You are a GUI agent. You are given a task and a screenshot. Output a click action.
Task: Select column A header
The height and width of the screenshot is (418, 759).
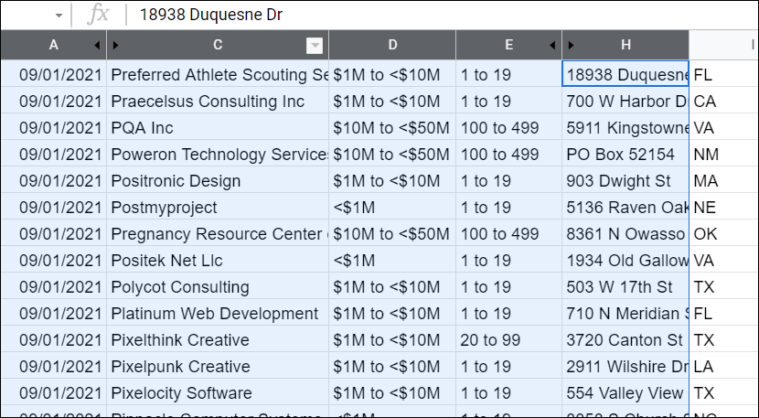click(53, 45)
